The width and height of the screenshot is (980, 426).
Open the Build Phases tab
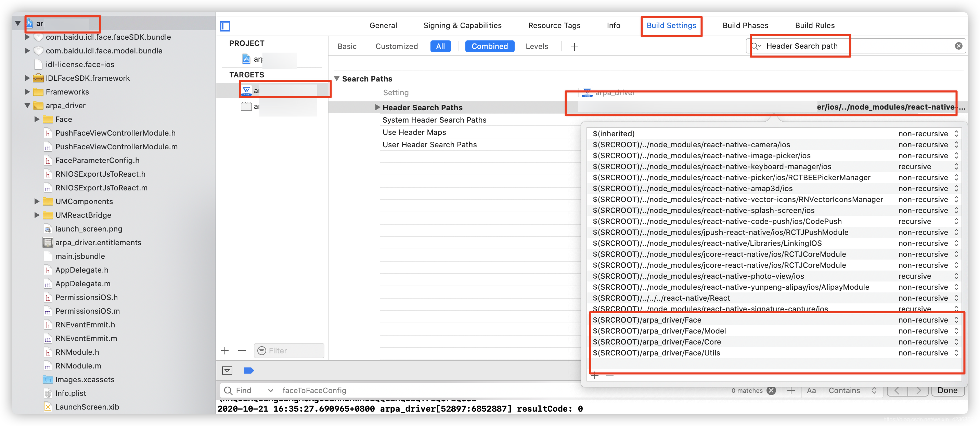[745, 25]
